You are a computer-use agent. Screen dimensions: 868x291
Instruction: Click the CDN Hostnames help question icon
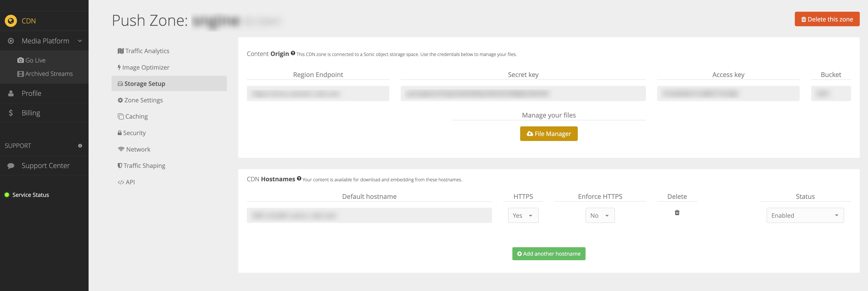299,179
